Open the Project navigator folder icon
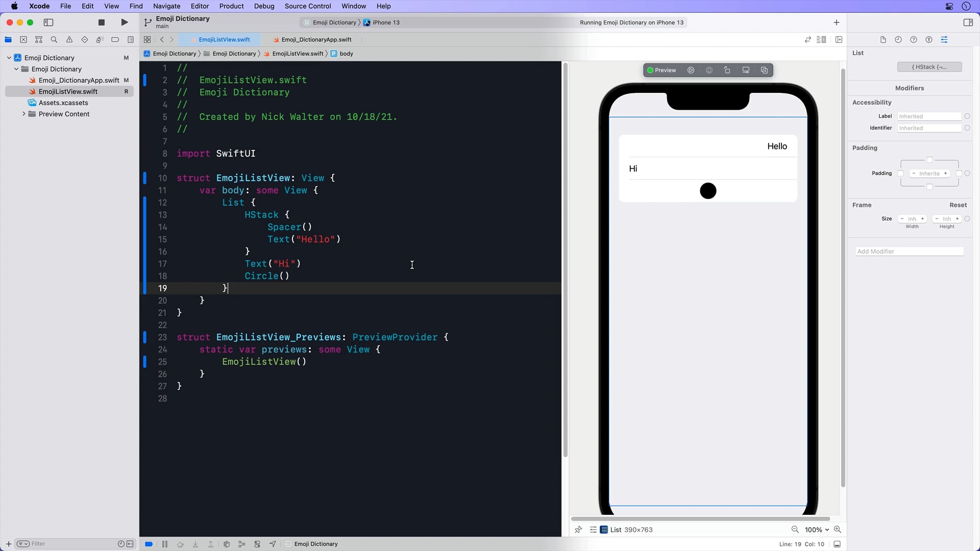 click(x=8, y=40)
